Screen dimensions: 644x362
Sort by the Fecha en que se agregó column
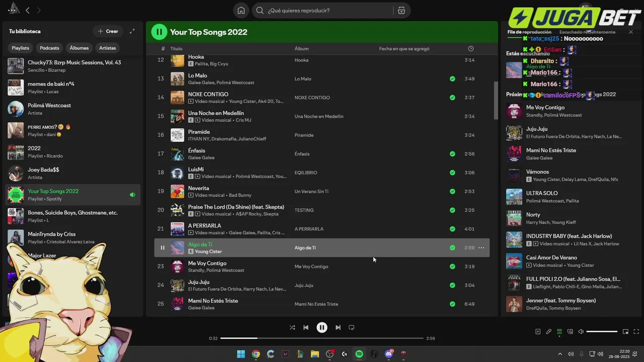[x=405, y=49]
